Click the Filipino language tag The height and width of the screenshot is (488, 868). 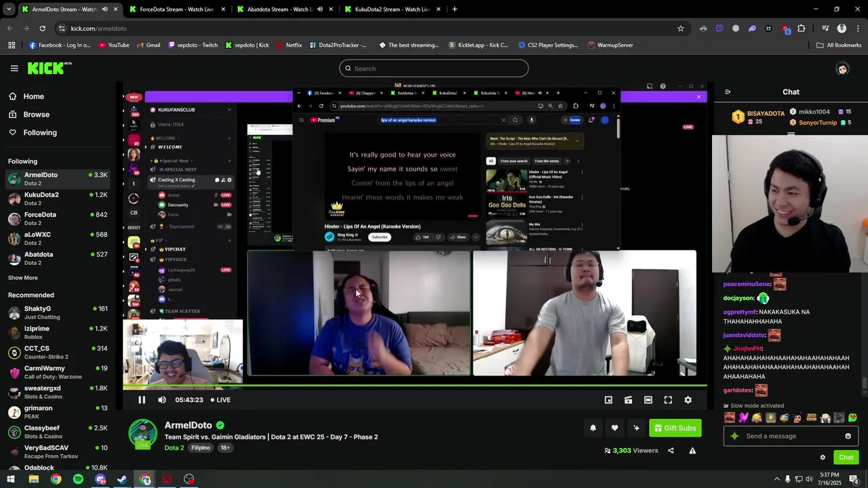(200, 448)
